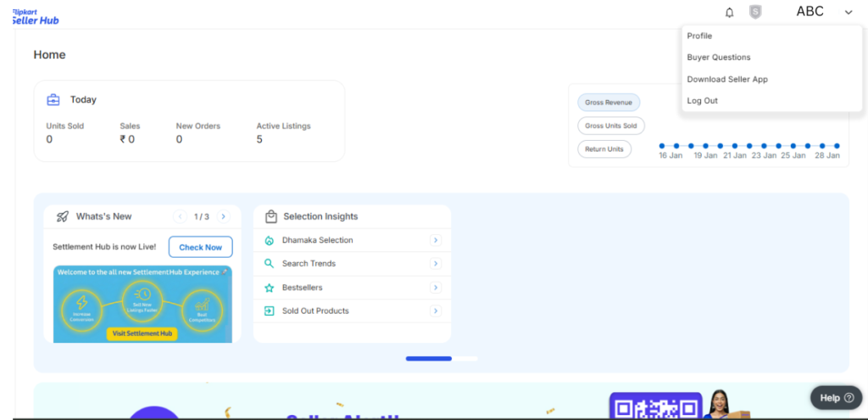This screenshot has width=868, height=420.
Task: Click the Dhamaka Selection flame icon
Action: 269,240
